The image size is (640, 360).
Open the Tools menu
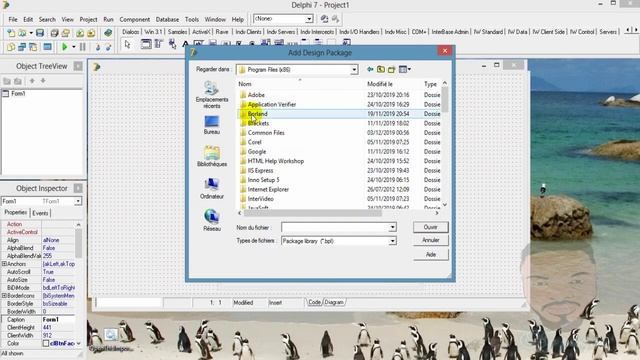(191, 19)
